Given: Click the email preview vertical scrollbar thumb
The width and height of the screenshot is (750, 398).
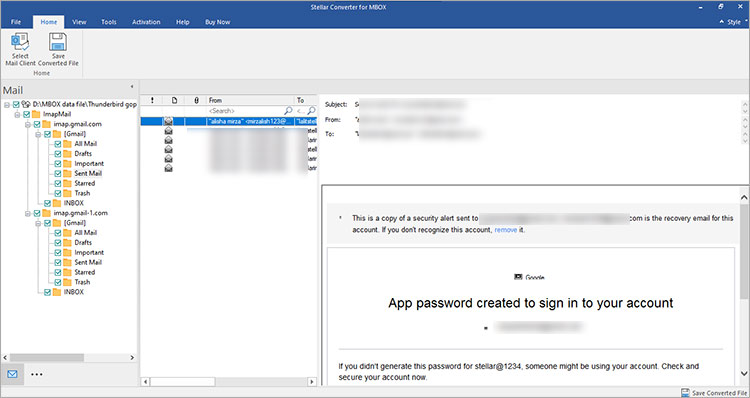Looking at the screenshot, I should click(744, 252).
